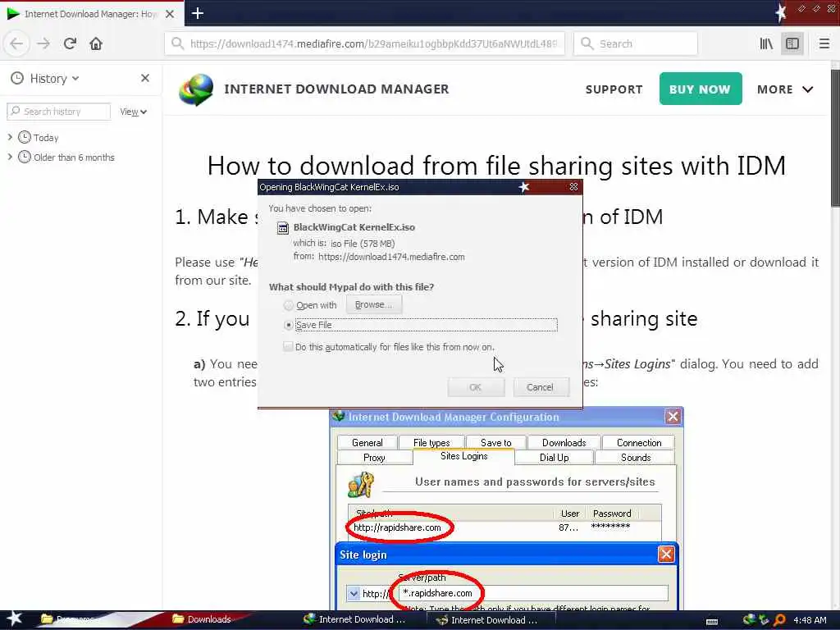Open the SUPPORT page link

point(614,89)
